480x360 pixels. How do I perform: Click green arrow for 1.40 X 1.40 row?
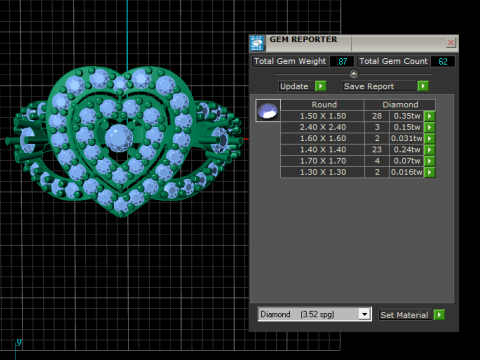(429, 150)
